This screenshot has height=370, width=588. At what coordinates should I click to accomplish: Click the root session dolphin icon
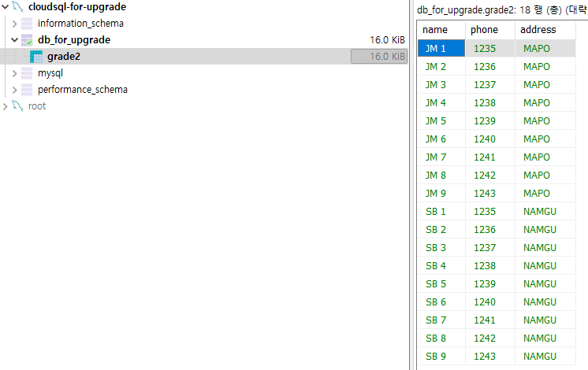click(x=17, y=106)
